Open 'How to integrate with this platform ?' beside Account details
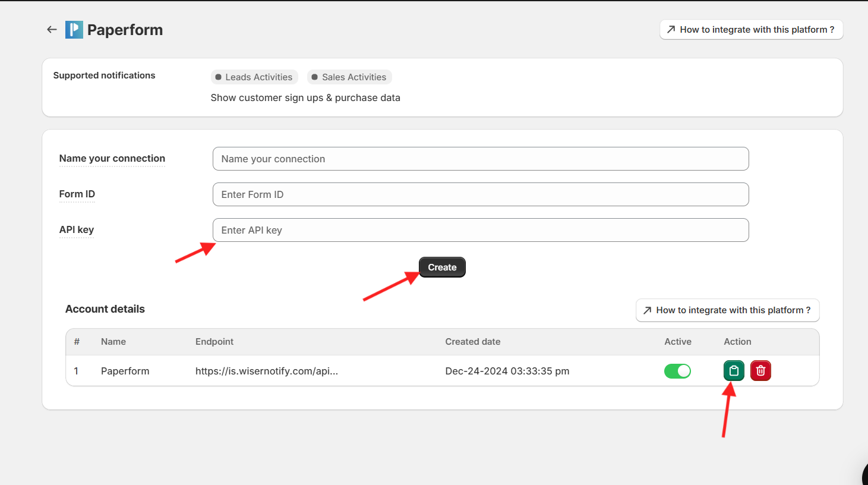 pyautogui.click(x=727, y=310)
